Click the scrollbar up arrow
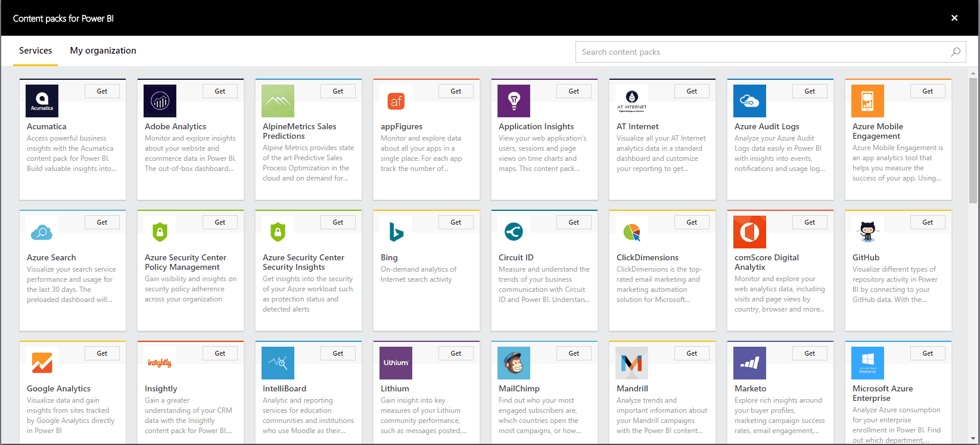The width and height of the screenshot is (980, 445). (x=973, y=73)
